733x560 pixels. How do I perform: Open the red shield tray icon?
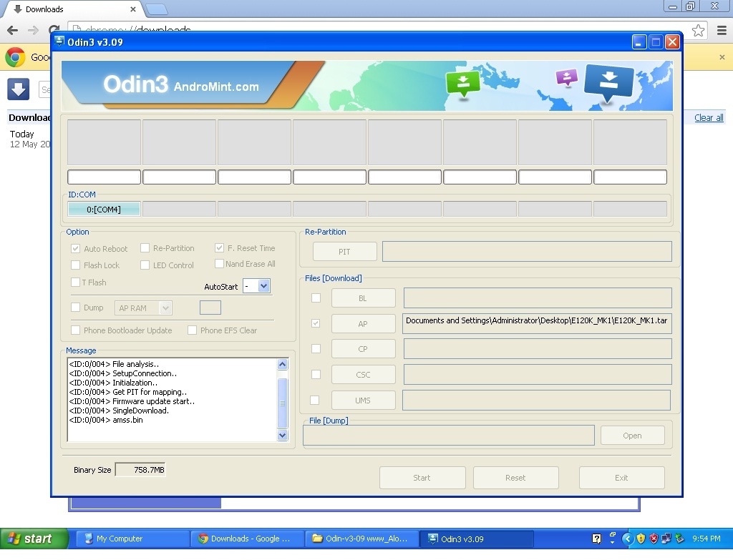pyautogui.click(x=654, y=539)
